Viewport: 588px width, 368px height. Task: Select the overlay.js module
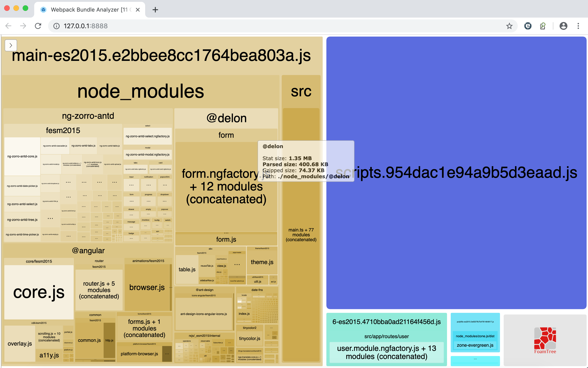coord(20,343)
